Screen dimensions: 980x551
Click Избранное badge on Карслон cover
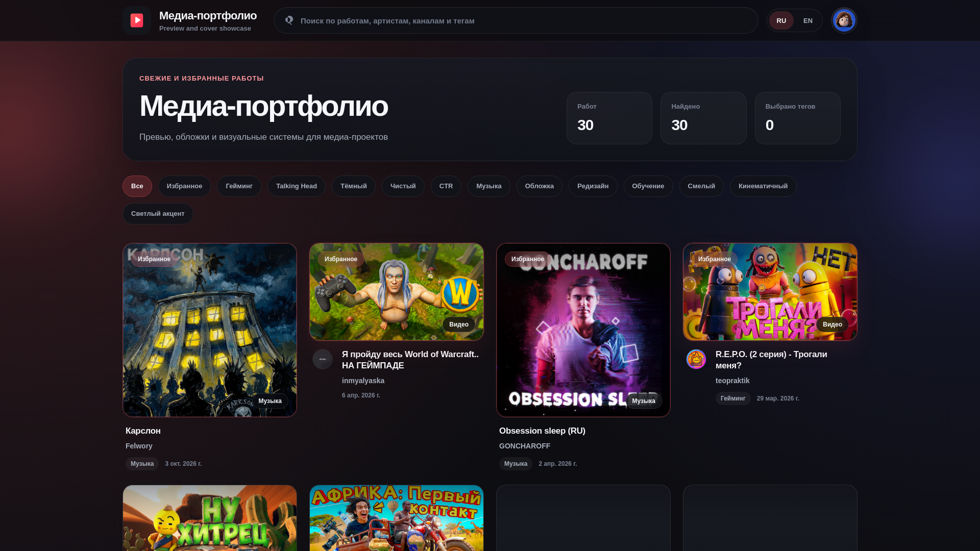(154, 259)
